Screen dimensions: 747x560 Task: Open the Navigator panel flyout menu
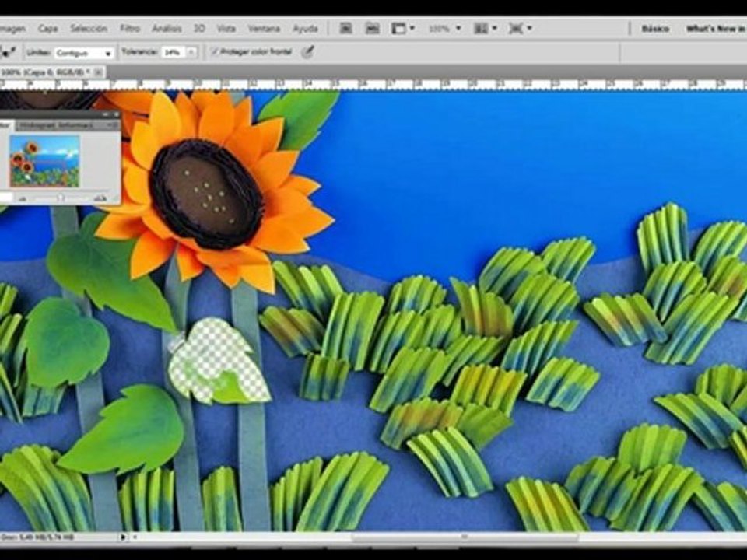coord(112,124)
